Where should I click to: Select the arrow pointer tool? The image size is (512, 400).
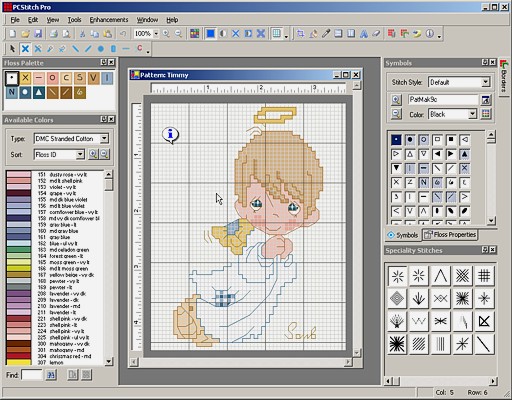(x=12, y=49)
